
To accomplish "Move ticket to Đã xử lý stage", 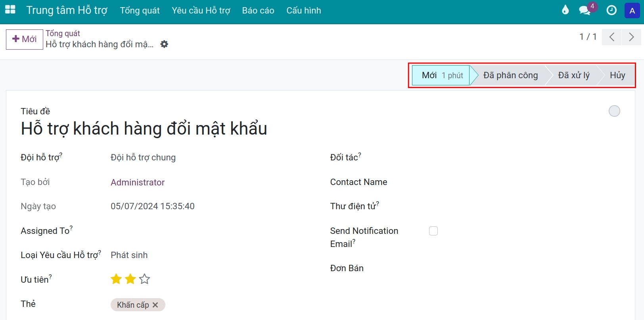I will click(x=574, y=75).
